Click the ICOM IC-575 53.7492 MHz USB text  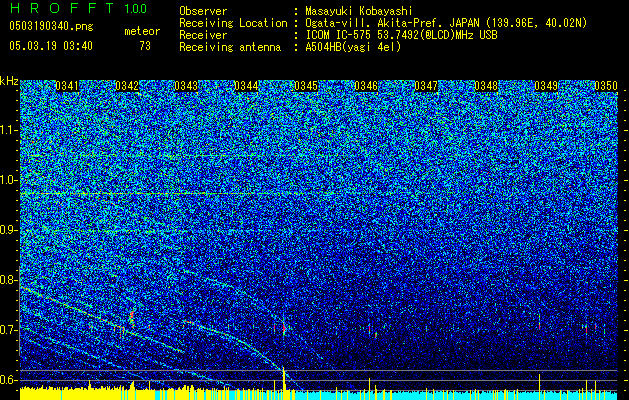coord(401,35)
